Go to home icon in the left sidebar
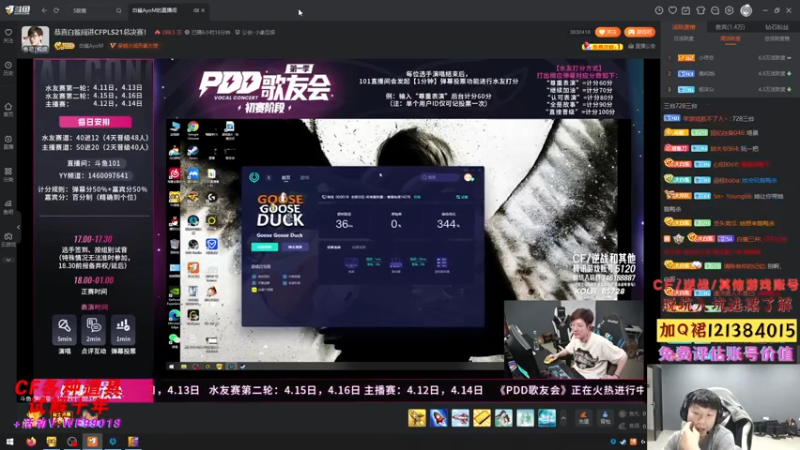 (x=8, y=109)
